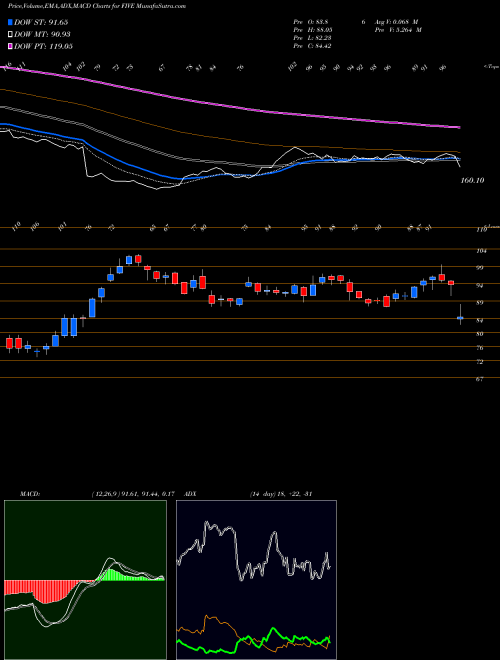Click the magenta DOW PT legend swatch
The height and width of the screenshot is (660, 500).
pyautogui.click(x=10, y=46)
